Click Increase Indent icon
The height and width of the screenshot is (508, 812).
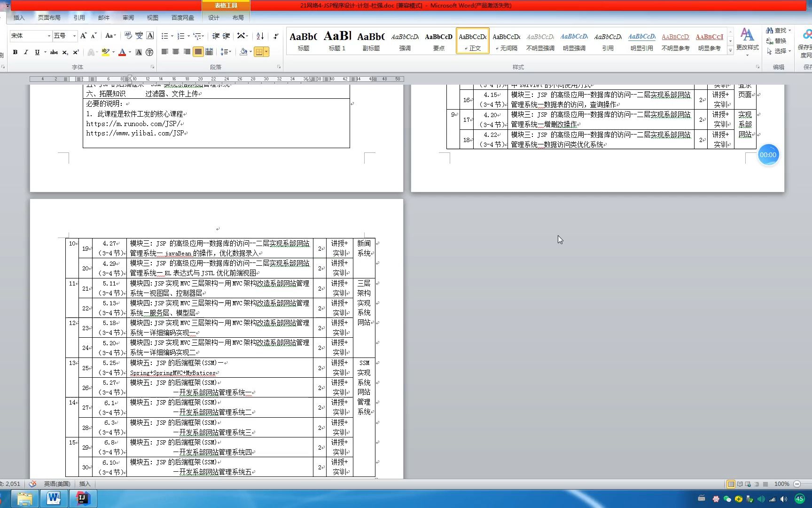click(226, 36)
